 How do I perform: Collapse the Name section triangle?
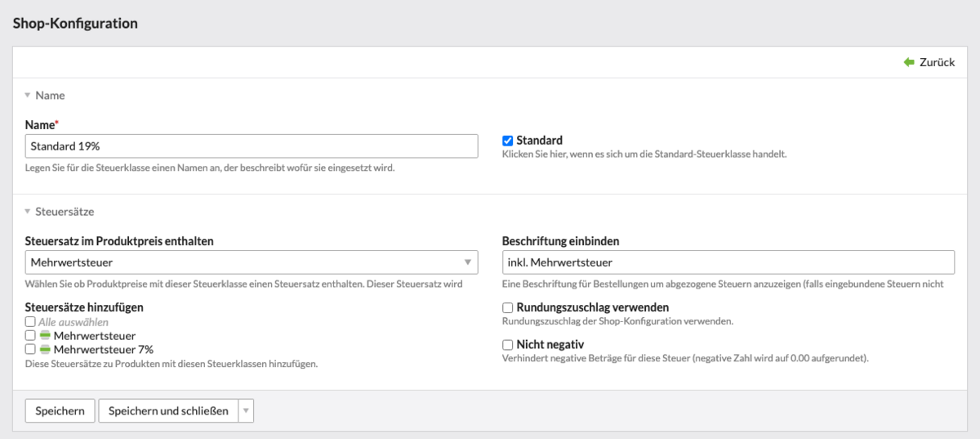(x=28, y=96)
